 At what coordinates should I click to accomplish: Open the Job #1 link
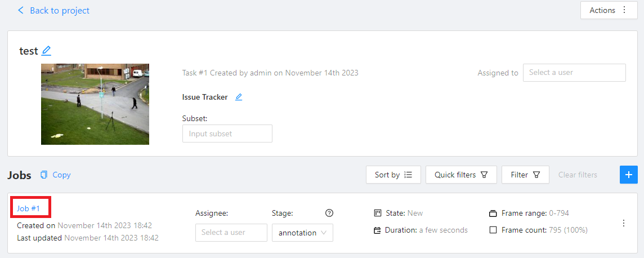(x=28, y=208)
